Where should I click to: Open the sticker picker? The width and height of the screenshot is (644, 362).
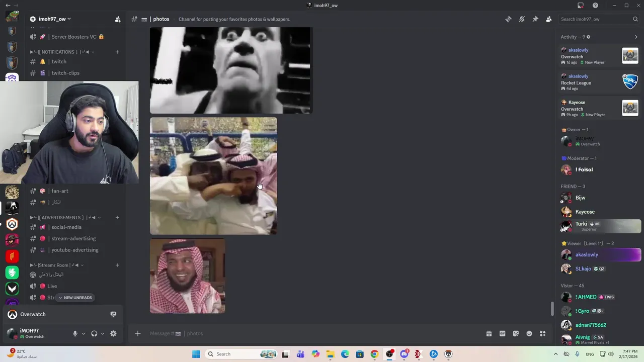pos(516,333)
